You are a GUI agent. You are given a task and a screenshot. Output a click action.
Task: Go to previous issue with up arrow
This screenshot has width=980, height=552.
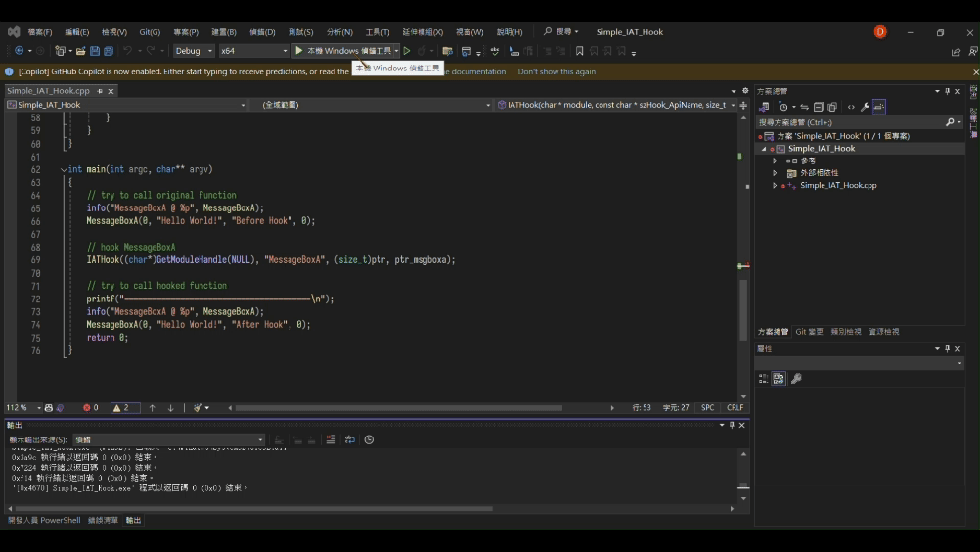click(152, 407)
